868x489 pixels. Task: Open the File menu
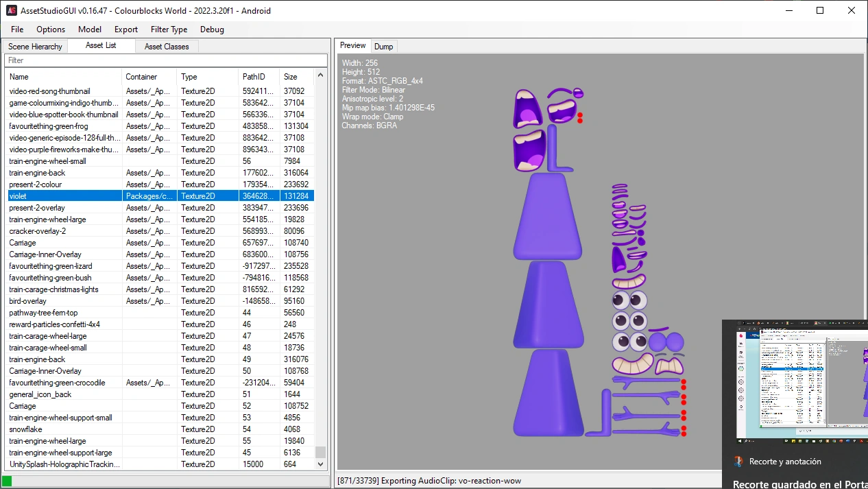[16, 29]
